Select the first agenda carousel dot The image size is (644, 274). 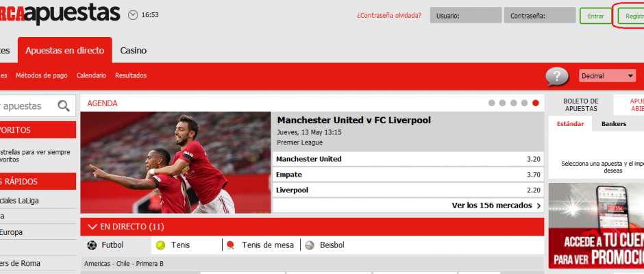pos(492,103)
